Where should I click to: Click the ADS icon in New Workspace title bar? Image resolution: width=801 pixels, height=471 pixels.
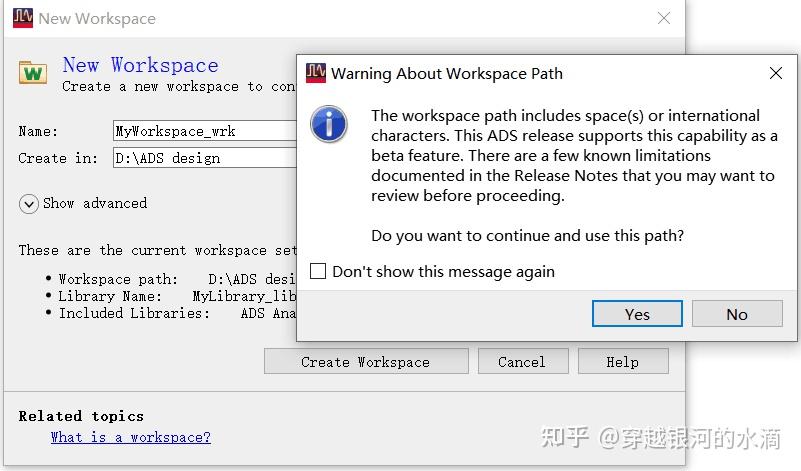[x=22, y=18]
